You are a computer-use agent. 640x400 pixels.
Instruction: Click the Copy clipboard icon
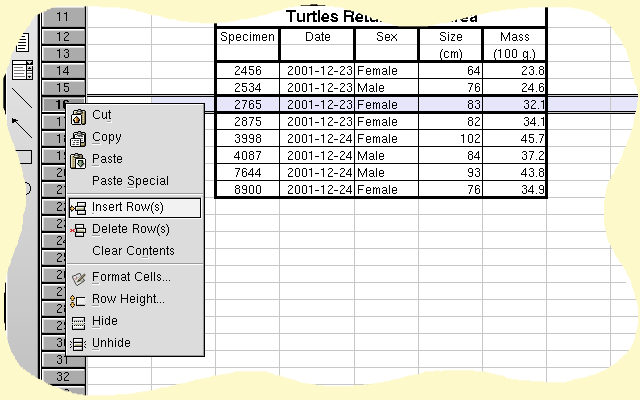78,139
